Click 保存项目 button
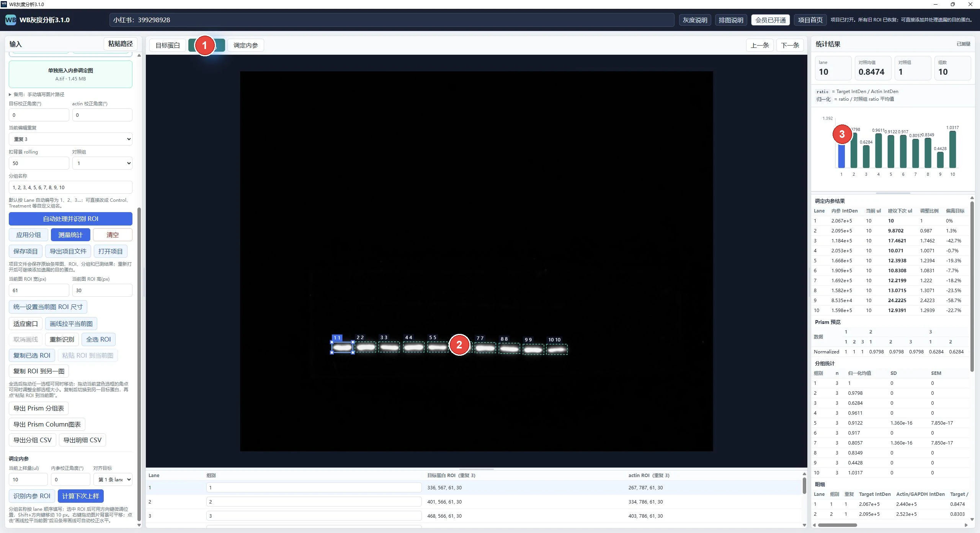Viewport: 980px width, 533px height. click(26, 251)
